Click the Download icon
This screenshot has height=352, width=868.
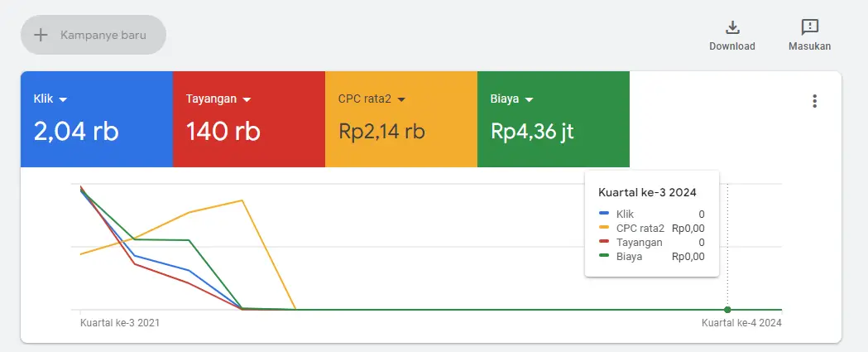pos(731,27)
